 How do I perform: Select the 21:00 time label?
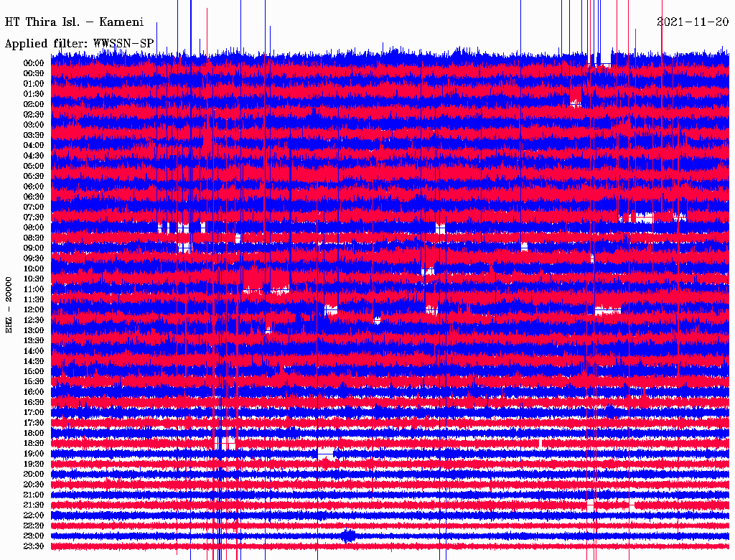[x=33, y=495]
